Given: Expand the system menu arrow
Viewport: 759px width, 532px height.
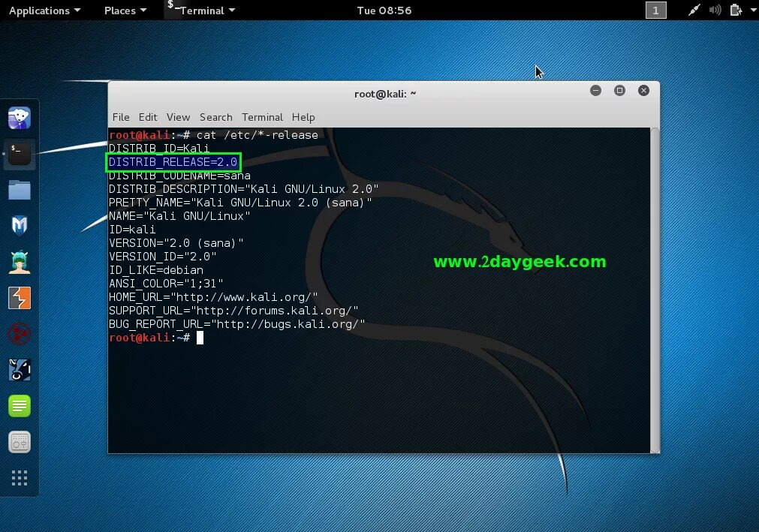Looking at the screenshot, I should click(x=753, y=11).
